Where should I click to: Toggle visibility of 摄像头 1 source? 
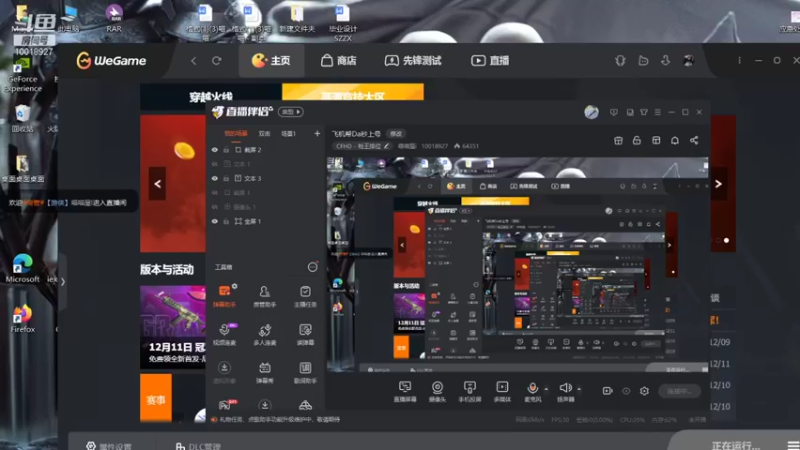(x=215, y=207)
